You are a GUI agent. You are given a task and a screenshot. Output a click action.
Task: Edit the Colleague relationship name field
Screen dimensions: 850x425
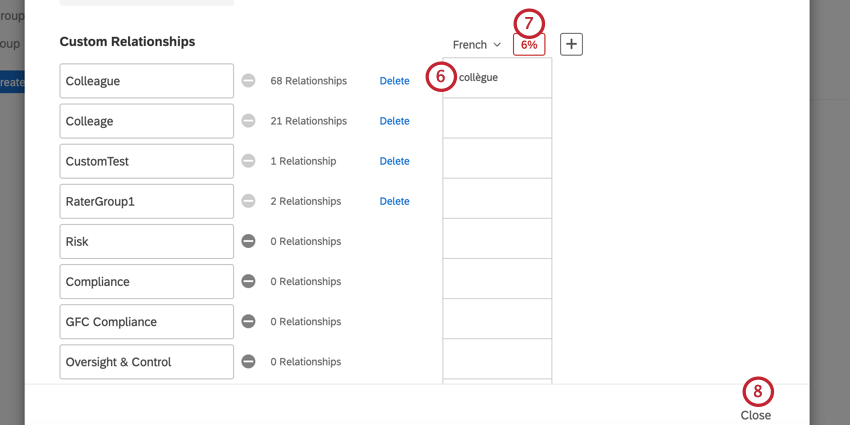click(146, 81)
